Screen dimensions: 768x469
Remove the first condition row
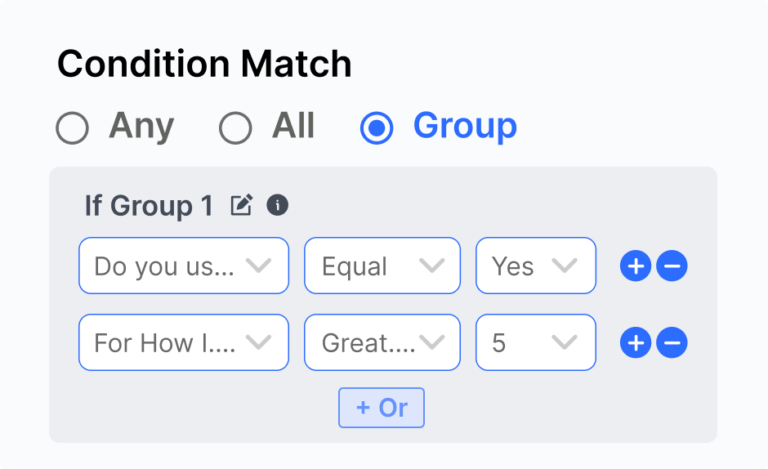tap(672, 266)
